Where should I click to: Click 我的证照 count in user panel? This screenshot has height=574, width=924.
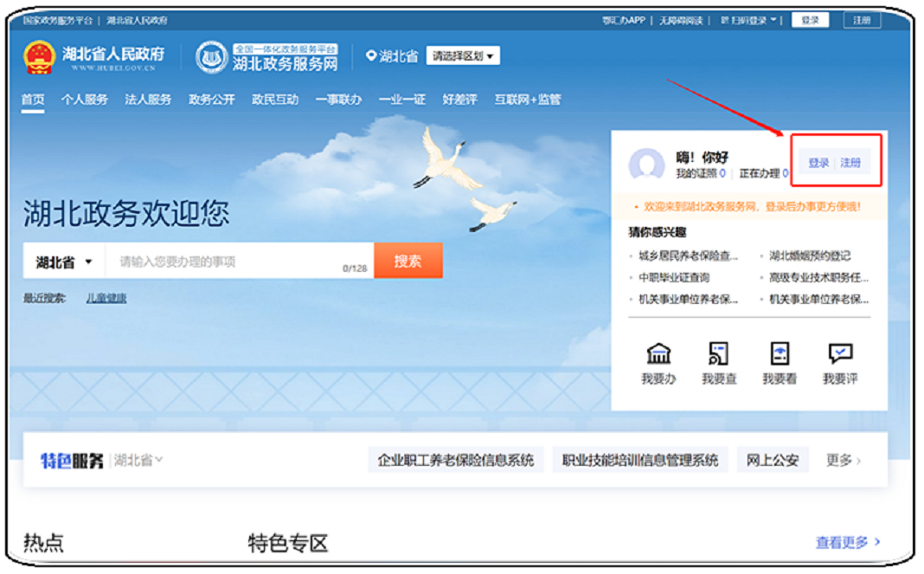pyautogui.click(x=701, y=173)
